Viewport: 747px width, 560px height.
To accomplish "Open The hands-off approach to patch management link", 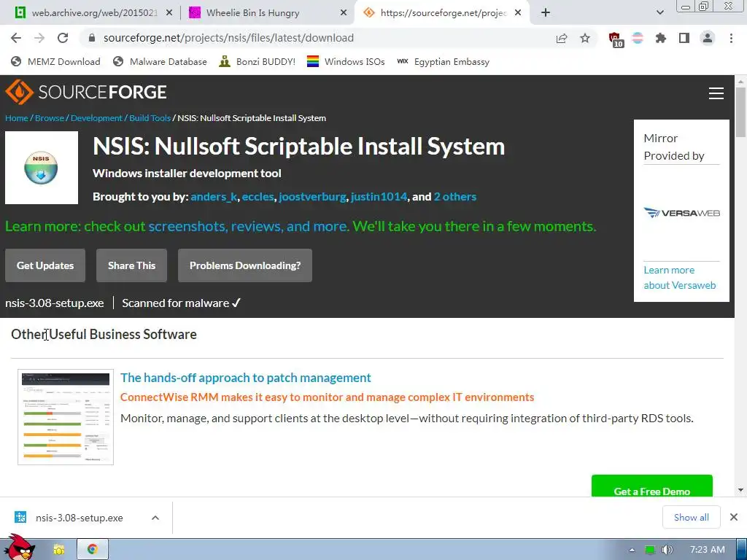I will pyautogui.click(x=245, y=378).
